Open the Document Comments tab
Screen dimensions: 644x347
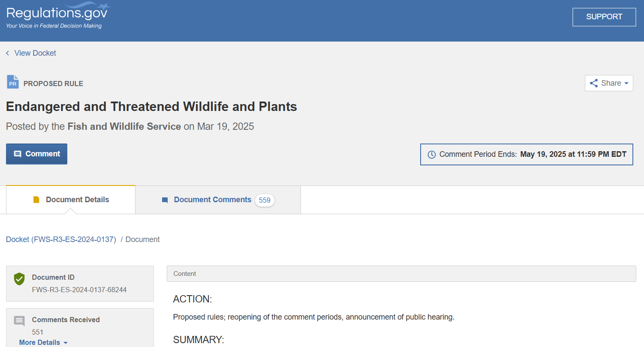213,200
